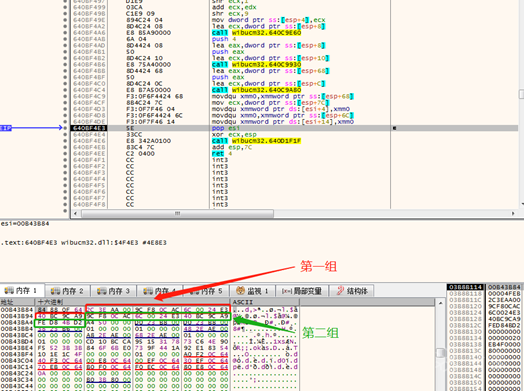
Task: Toggle breakpoint dot for address 640BF4A6
Action: pyautogui.click(x=65, y=33)
